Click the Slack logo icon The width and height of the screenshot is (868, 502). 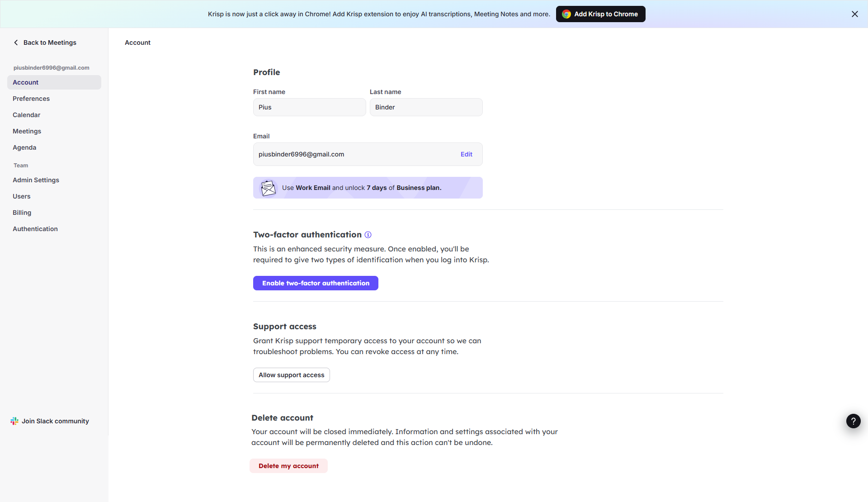pyautogui.click(x=14, y=421)
